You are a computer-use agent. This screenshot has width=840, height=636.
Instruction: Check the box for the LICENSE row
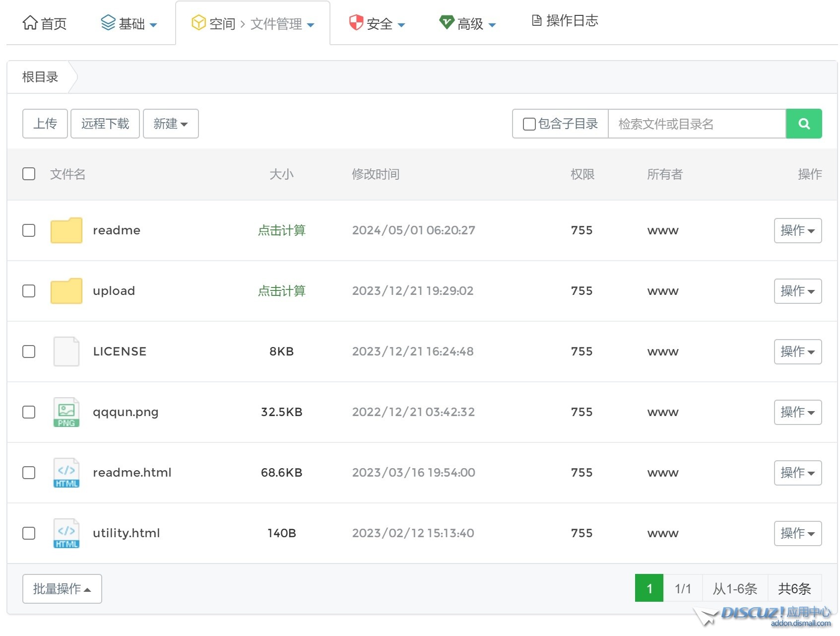click(29, 352)
